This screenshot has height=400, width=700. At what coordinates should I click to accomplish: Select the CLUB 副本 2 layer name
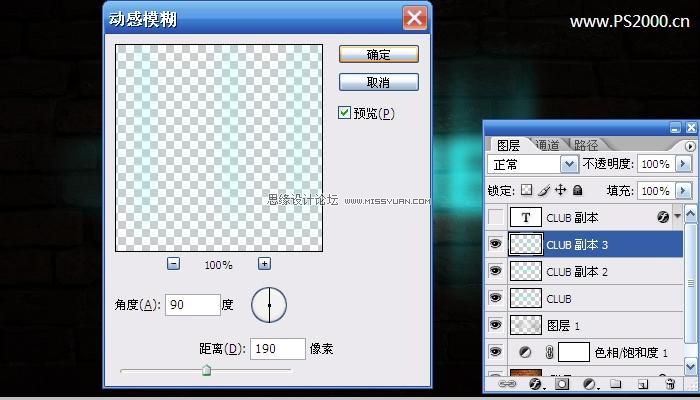pyautogui.click(x=577, y=271)
